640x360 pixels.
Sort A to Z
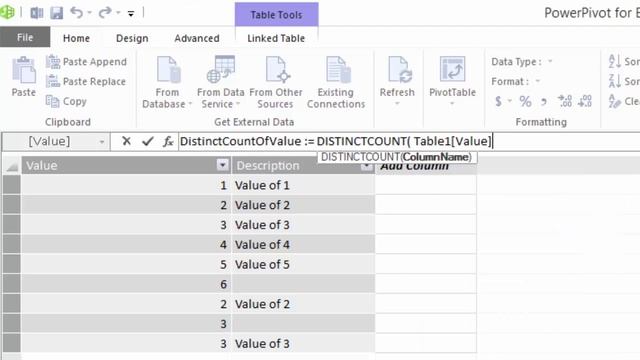[624, 62]
